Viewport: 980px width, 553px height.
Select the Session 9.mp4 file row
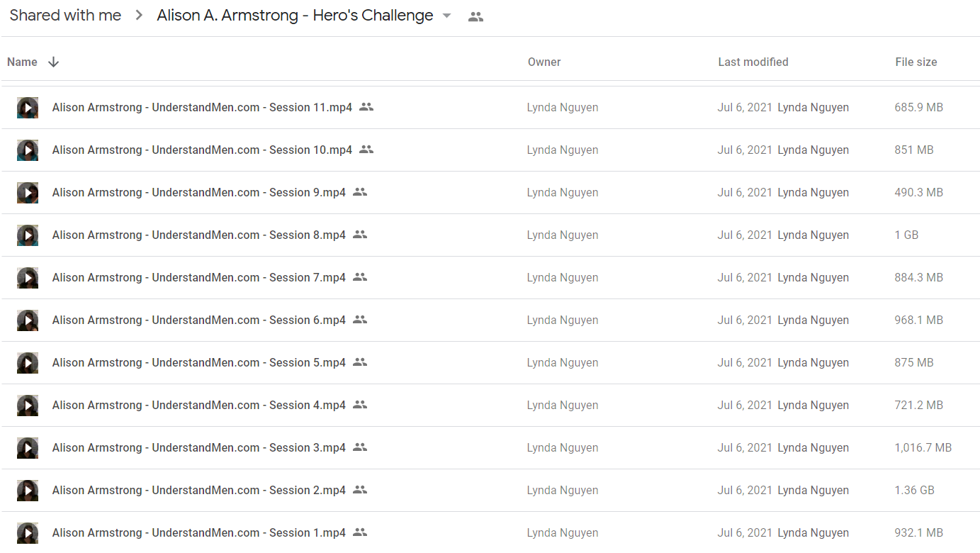click(490, 193)
